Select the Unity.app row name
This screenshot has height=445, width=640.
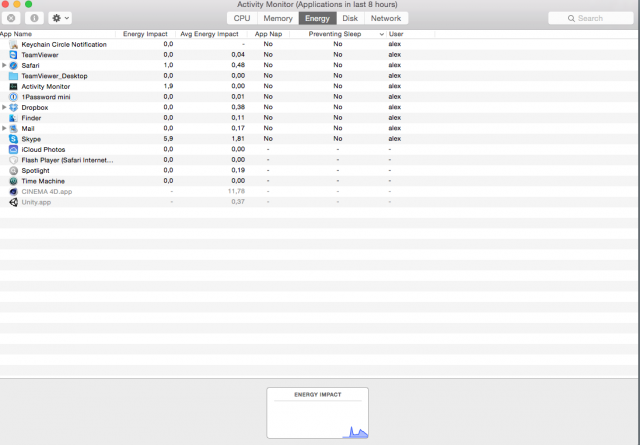coord(36,202)
